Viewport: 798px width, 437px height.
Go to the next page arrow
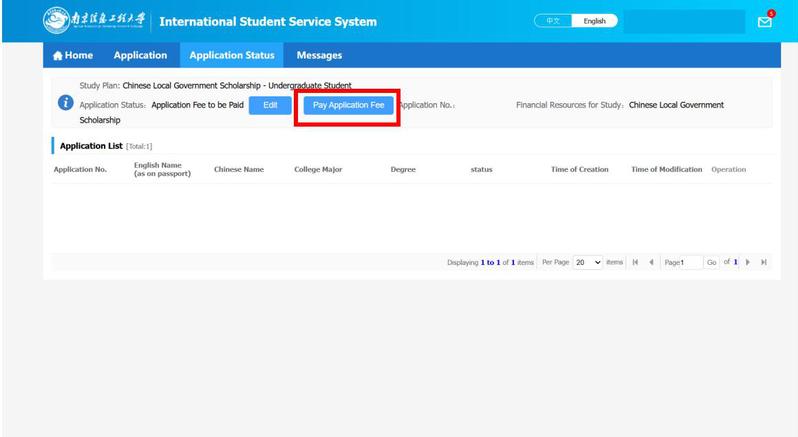click(748, 262)
